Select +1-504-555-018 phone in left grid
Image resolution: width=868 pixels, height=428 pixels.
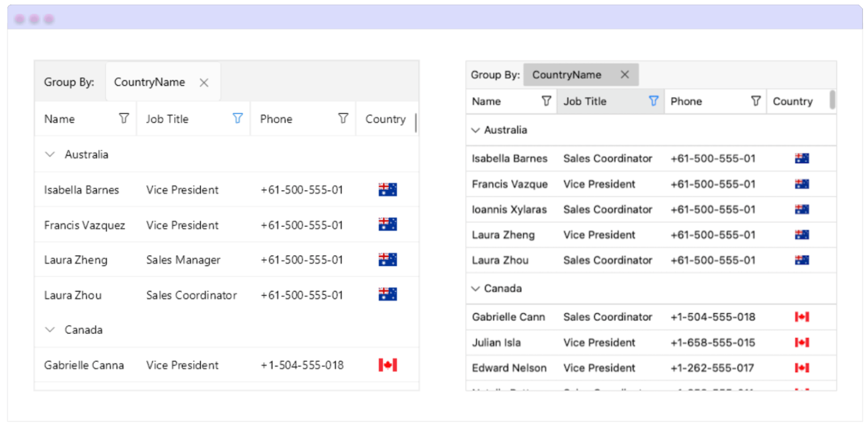[x=302, y=365]
